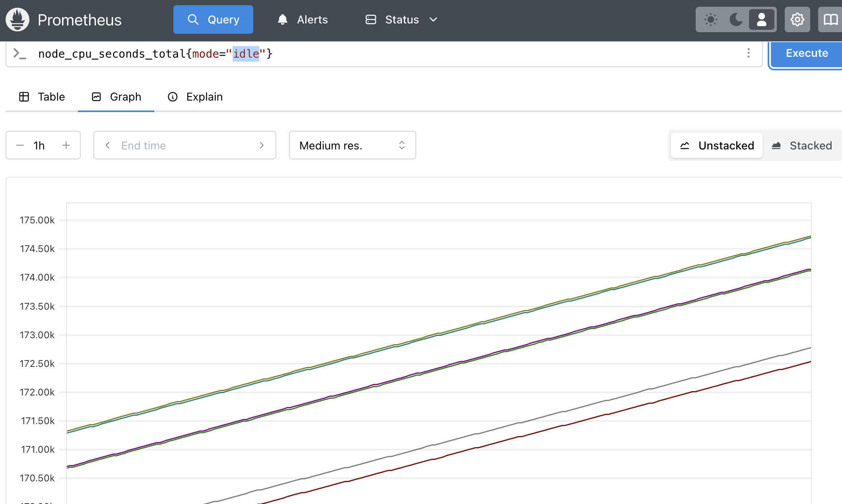Viewport: 842px width, 504px height.
Task: Select Unstacked graph mode
Action: (717, 145)
